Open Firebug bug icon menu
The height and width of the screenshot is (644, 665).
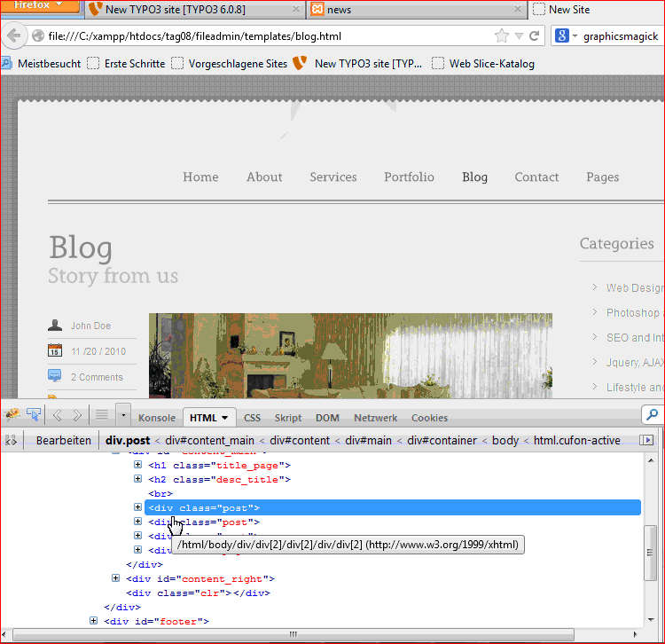point(12,414)
